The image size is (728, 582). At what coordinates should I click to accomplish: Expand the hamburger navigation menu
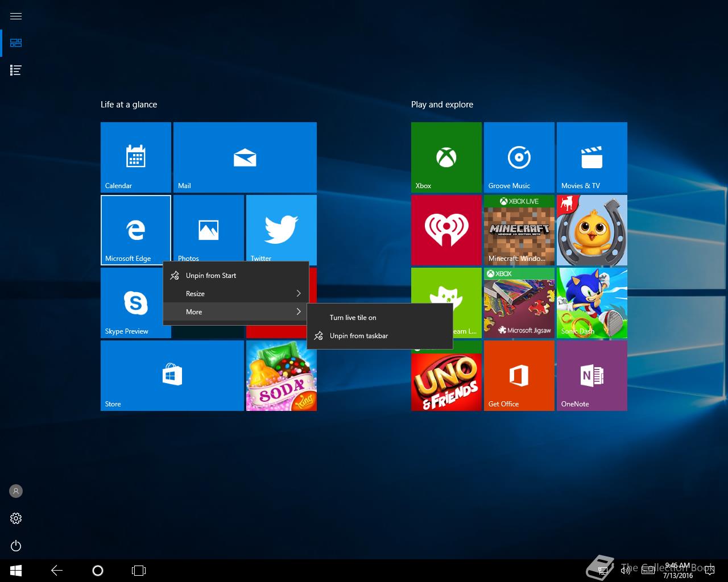pyautogui.click(x=16, y=16)
